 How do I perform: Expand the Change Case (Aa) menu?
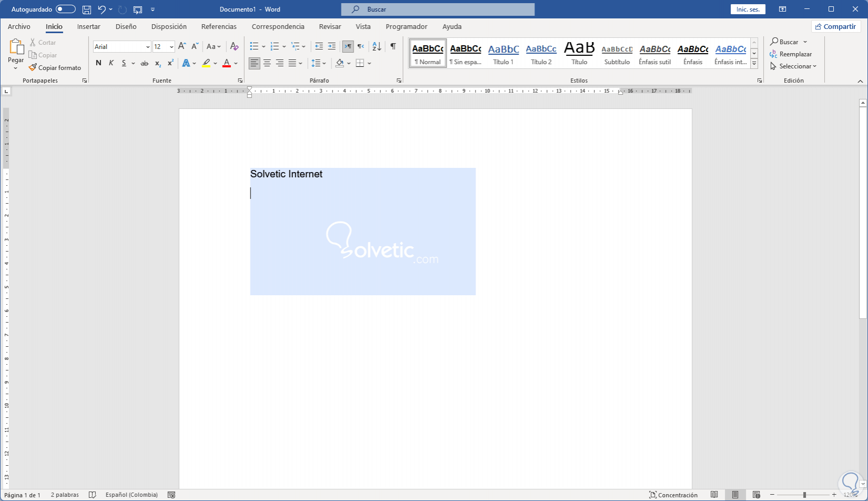(214, 47)
